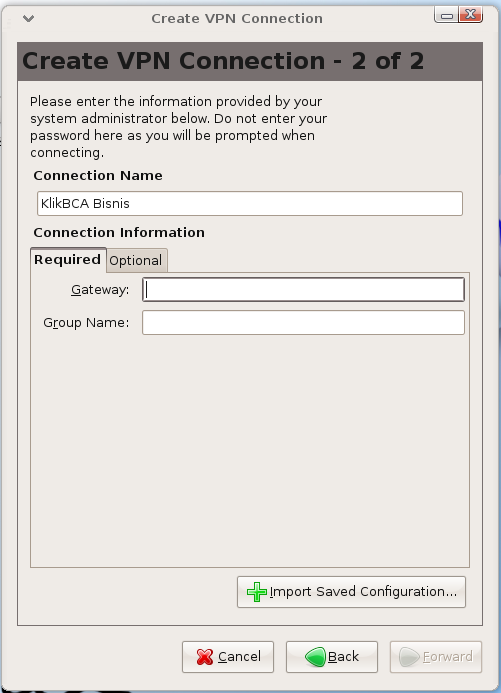Open the window menu chevron in title bar

[28, 18]
